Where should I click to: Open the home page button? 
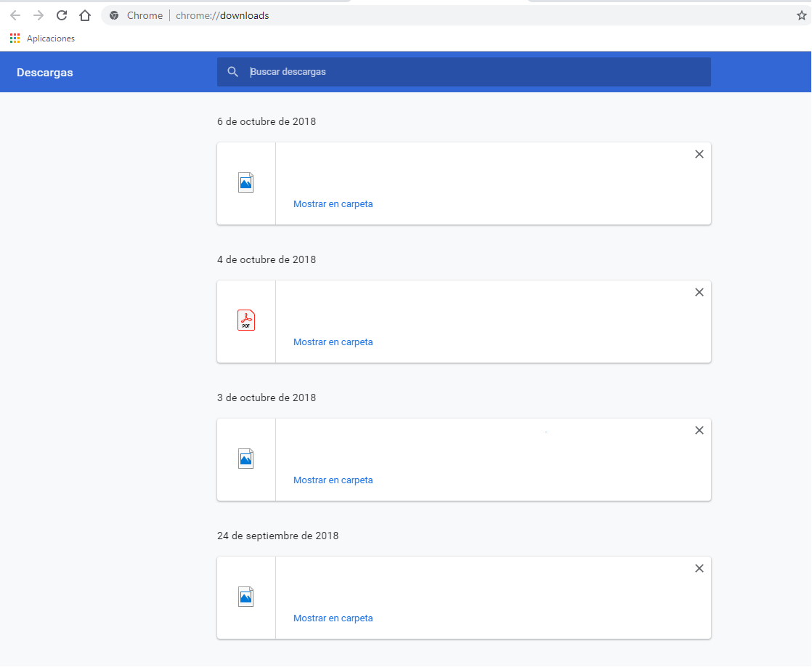85,15
